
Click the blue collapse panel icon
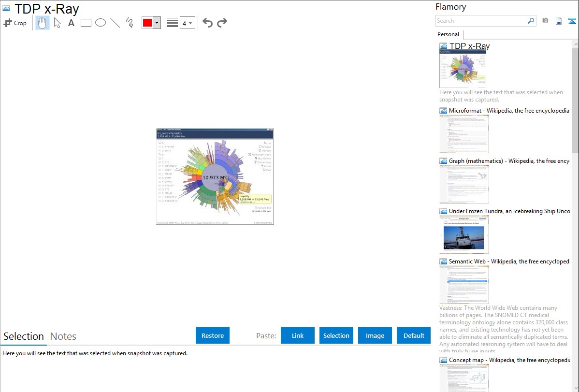coord(572,21)
